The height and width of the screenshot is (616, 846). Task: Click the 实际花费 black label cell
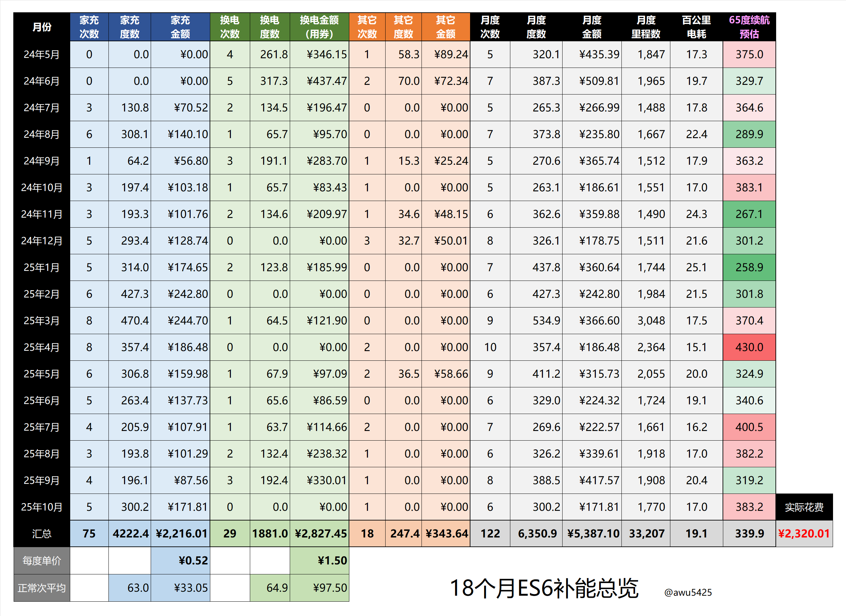tap(803, 507)
